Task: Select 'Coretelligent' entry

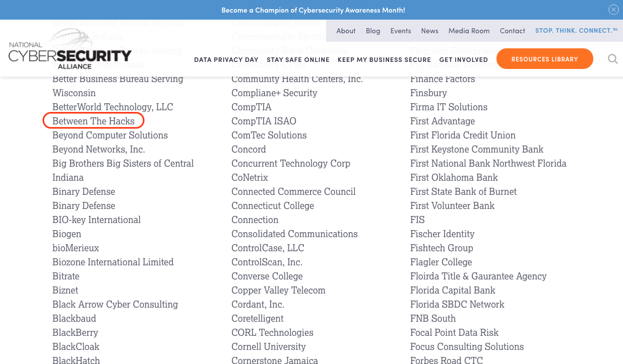Action: tap(258, 318)
